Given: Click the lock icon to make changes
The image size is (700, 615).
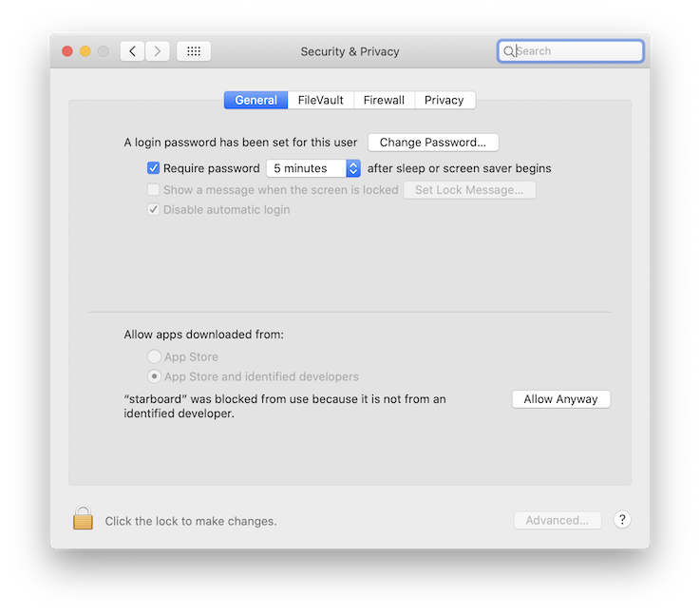Looking at the screenshot, I should click(x=83, y=519).
